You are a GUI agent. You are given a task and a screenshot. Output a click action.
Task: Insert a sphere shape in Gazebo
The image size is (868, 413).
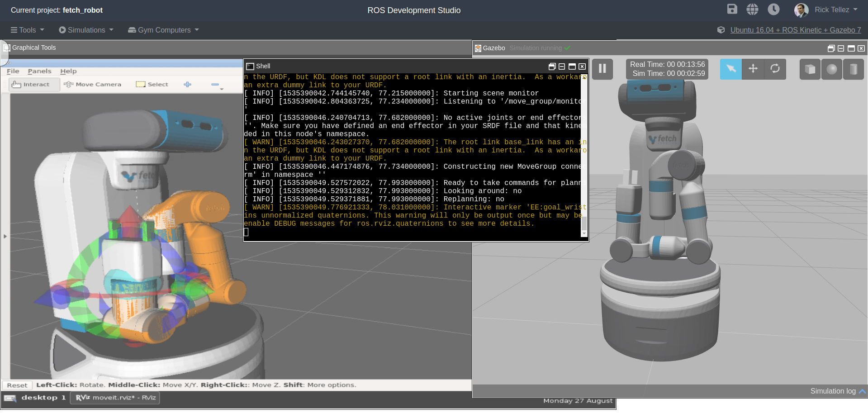pos(832,69)
